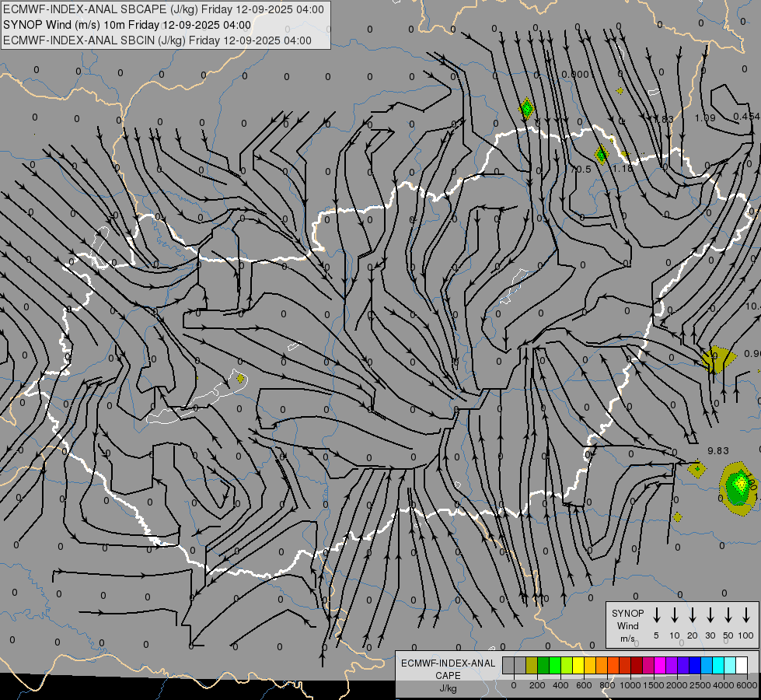This screenshot has width=761, height=700.
Task: Click the wind legend arrow above 10
Action: 675,615
